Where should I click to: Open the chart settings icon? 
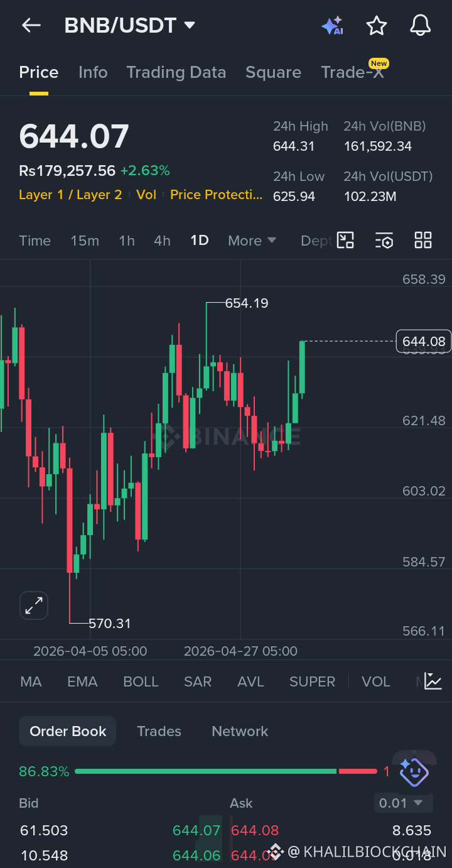click(384, 241)
